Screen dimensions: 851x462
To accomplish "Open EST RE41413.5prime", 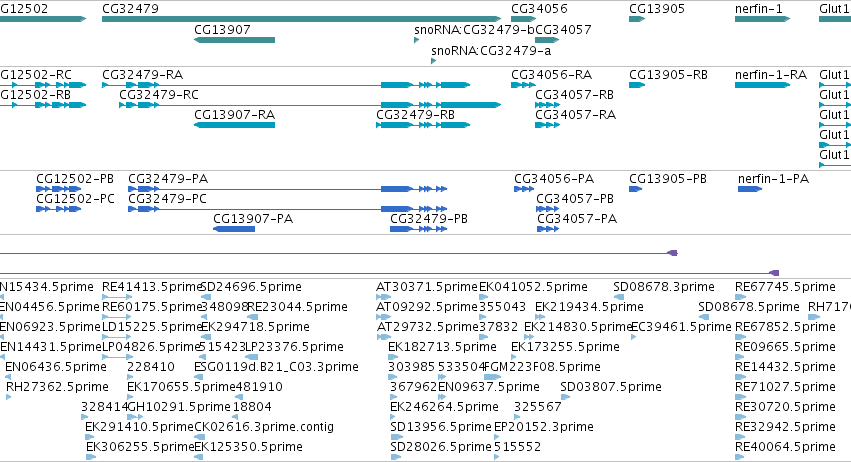I will [152, 287].
